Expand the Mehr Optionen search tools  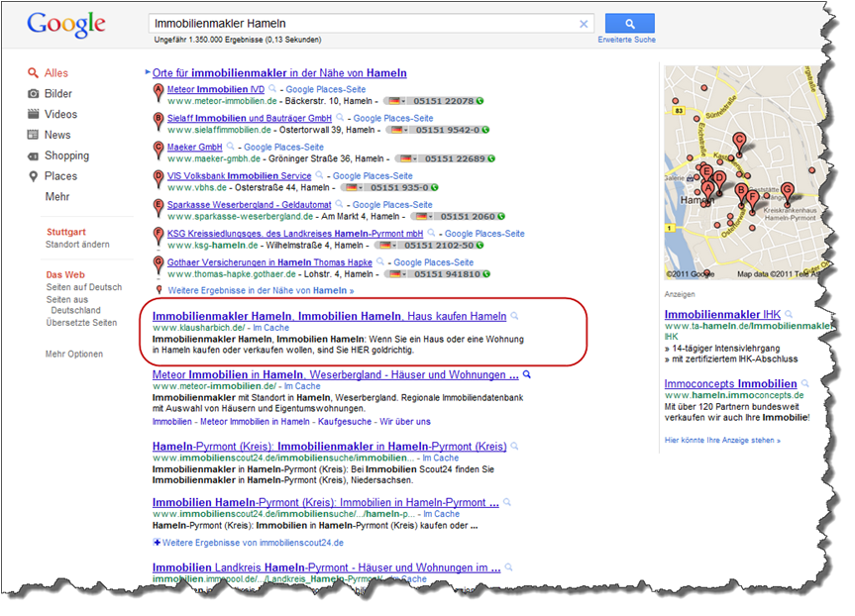coord(74,354)
